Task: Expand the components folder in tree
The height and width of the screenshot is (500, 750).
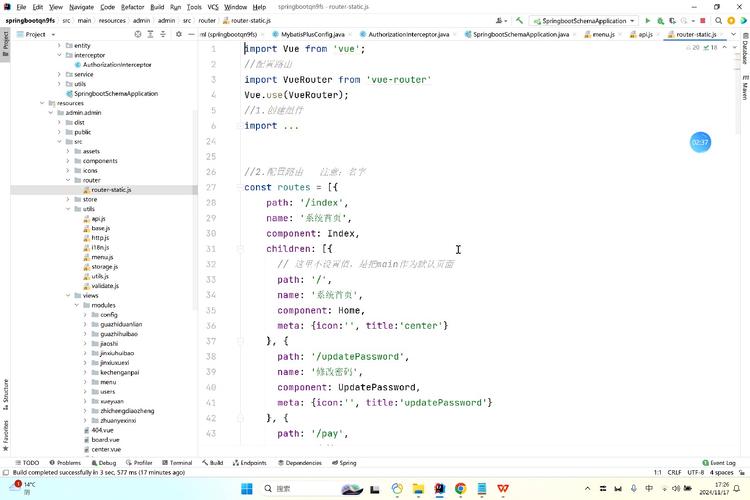Action: tap(68, 160)
